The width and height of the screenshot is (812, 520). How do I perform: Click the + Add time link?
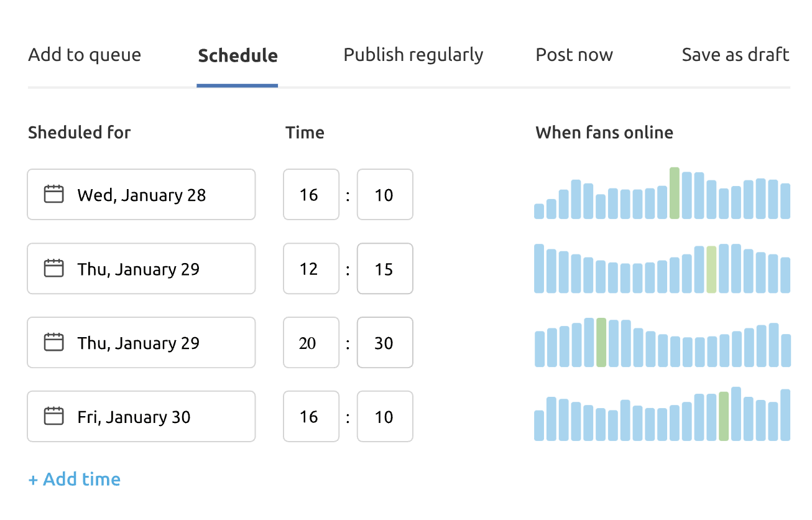[x=75, y=480]
